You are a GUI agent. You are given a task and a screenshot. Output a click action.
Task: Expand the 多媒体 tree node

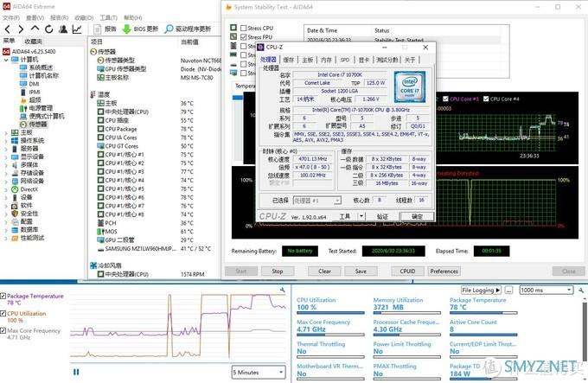point(6,165)
